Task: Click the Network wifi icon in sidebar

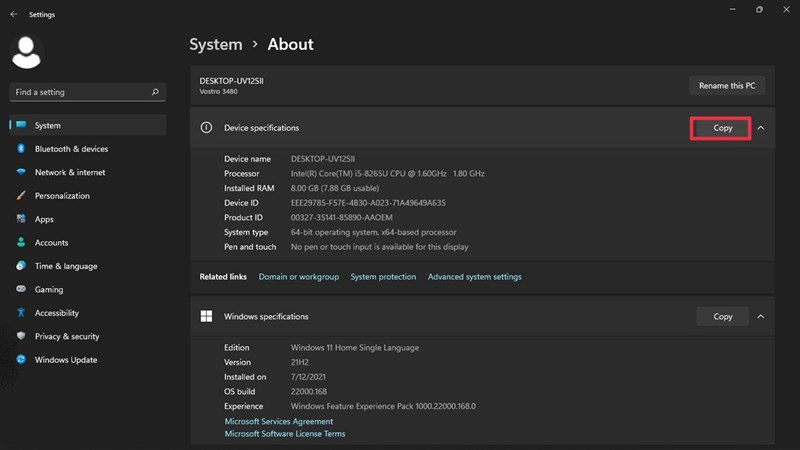Action: coord(21,172)
